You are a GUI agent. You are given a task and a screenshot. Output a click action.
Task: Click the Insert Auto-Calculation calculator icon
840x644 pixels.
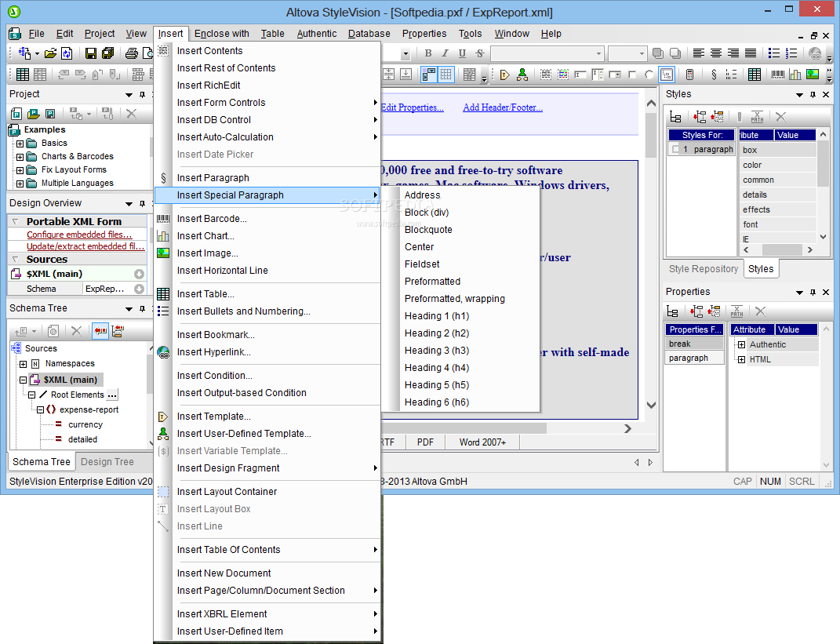[690, 75]
